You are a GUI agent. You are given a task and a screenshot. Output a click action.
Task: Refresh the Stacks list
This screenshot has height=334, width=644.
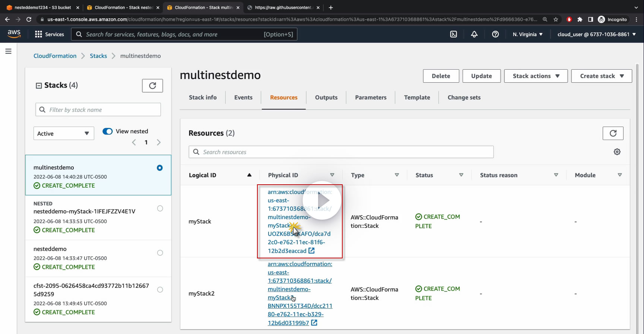click(152, 86)
